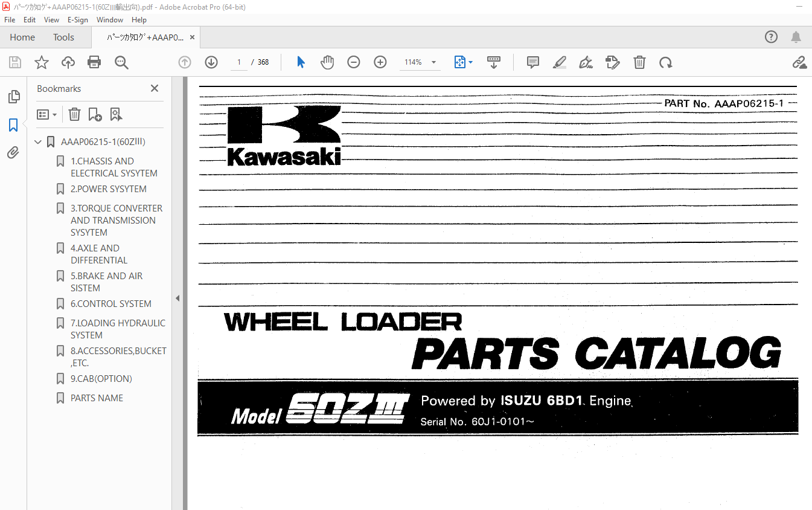Click the page number input field

coord(239,62)
